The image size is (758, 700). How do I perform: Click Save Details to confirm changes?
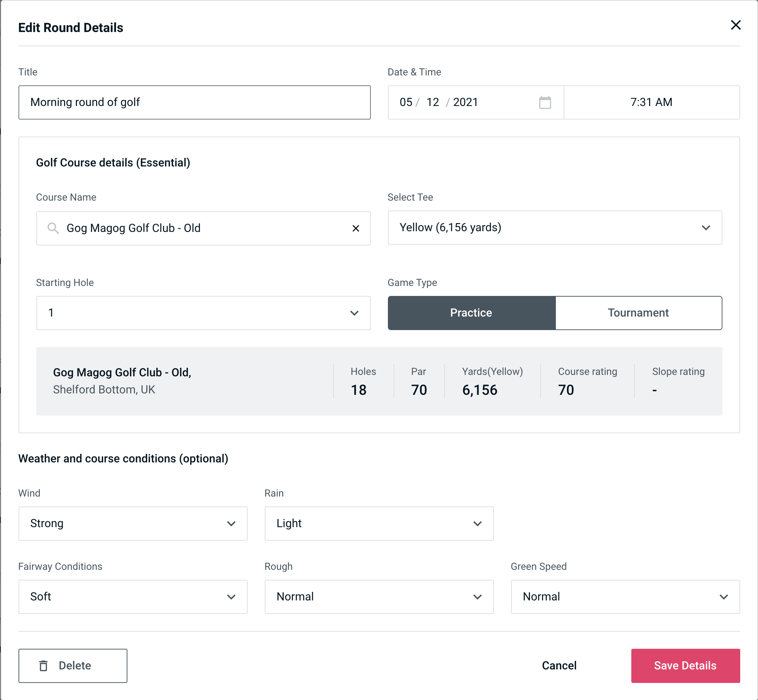(685, 665)
